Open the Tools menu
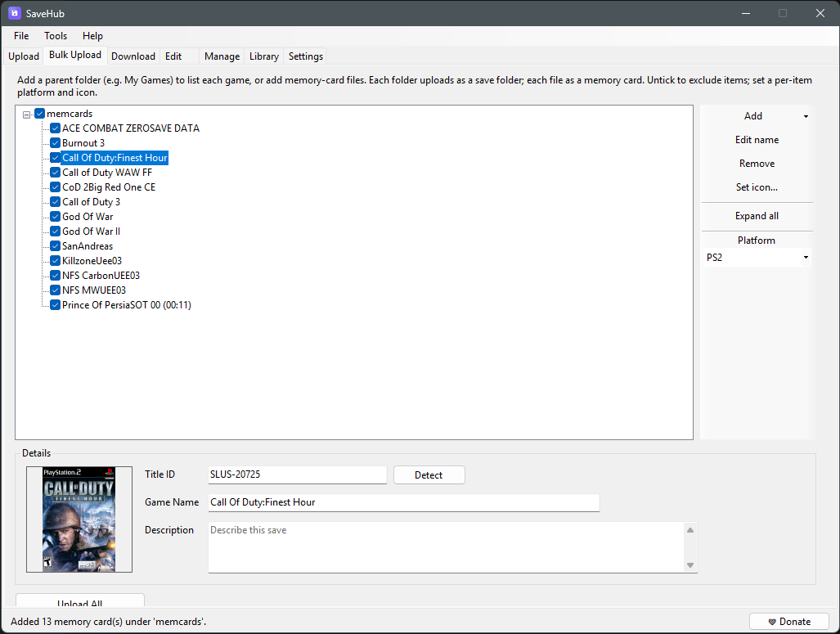Screen dimensions: 840x634 tap(56, 36)
